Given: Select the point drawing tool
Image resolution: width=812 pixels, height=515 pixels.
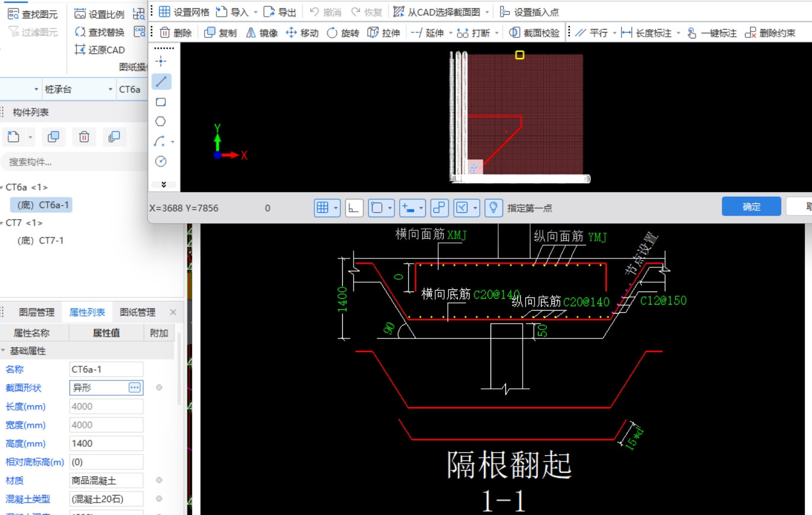Looking at the screenshot, I should pyautogui.click(x=161, y=61).
